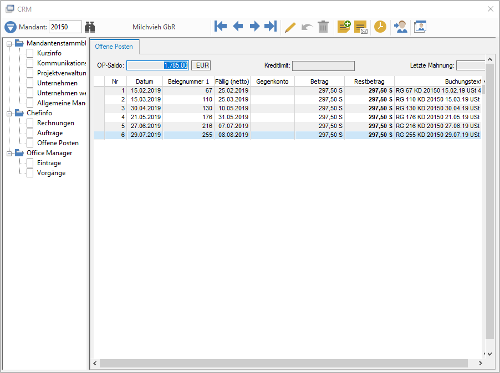Sort by Restbetrag column header

coord(369,81)
